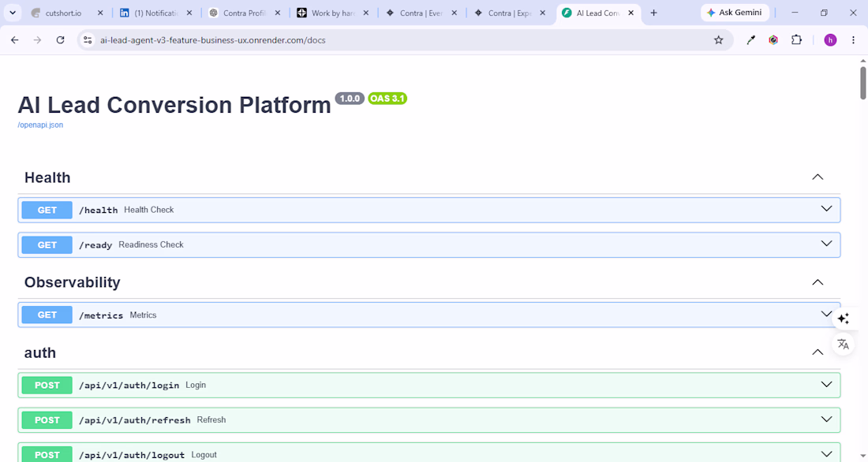Expand the POST /api/v1/auth/login endpoint
The width and height of the screenshot is (868, 462).
429,385
